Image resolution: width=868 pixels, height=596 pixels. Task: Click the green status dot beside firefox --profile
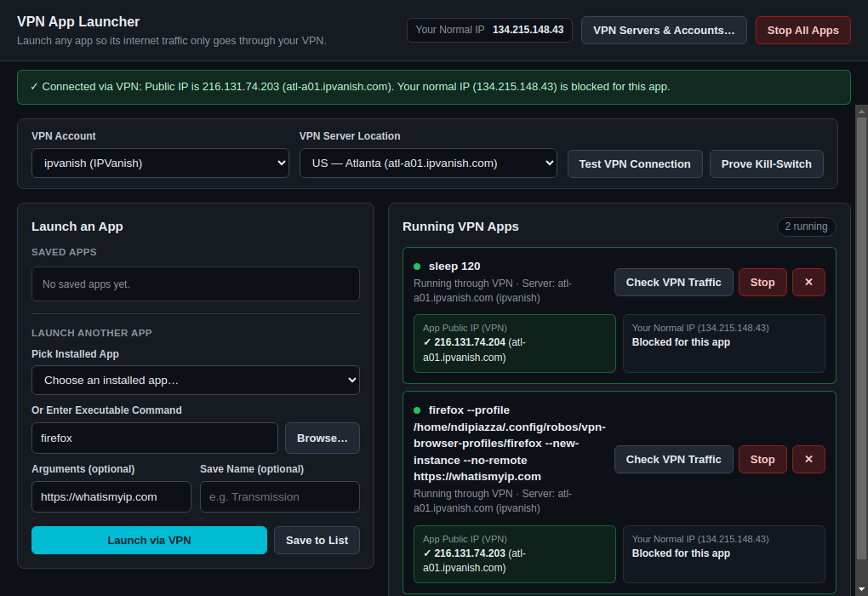tap(417, 410)
